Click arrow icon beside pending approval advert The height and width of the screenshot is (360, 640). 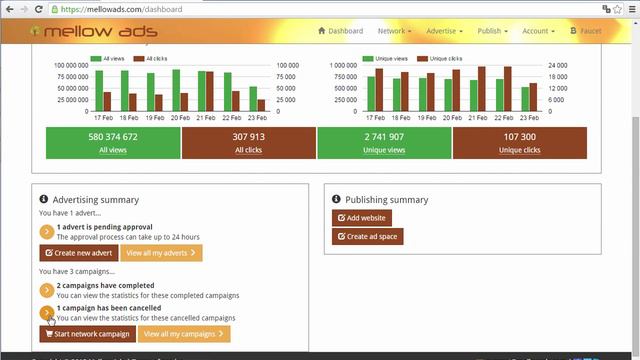click(x=47, y=232)
